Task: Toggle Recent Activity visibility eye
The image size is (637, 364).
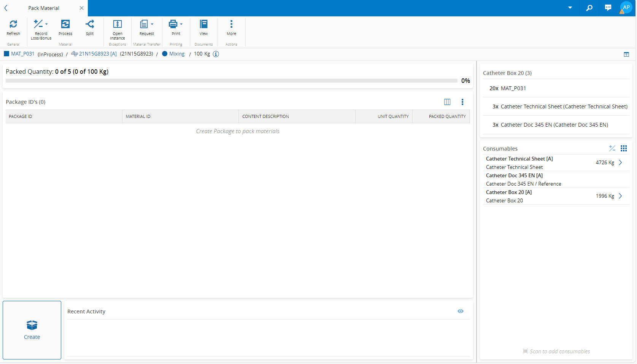Action: pos(461,311)
